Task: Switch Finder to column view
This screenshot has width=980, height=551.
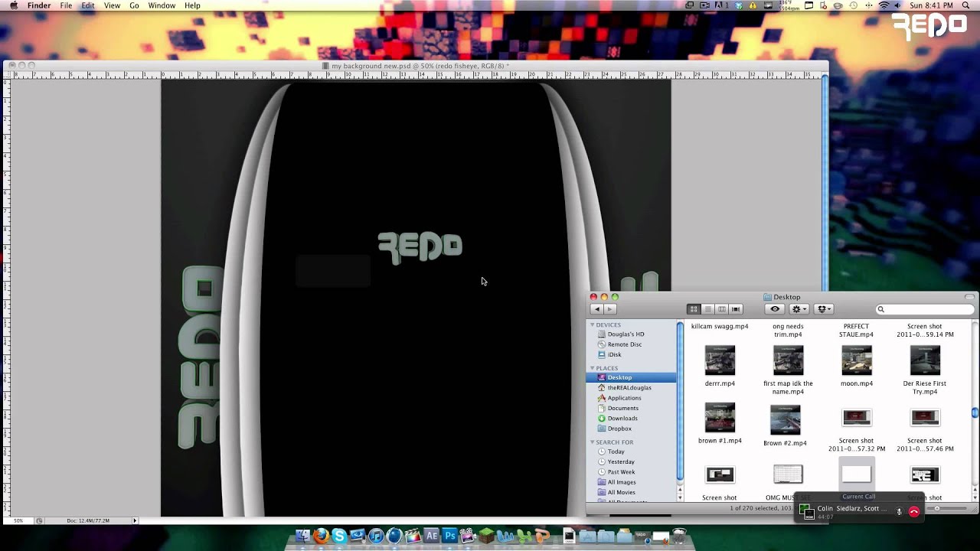Action: click(722, 309)
